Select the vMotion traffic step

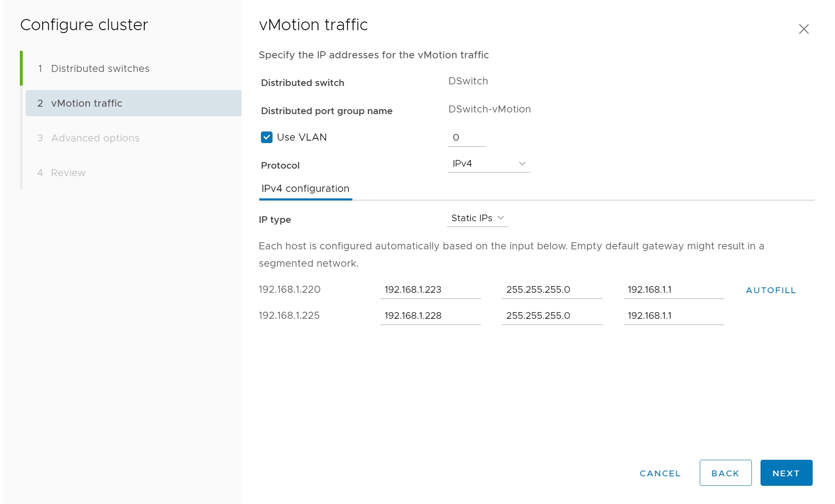tap(86, 103)
